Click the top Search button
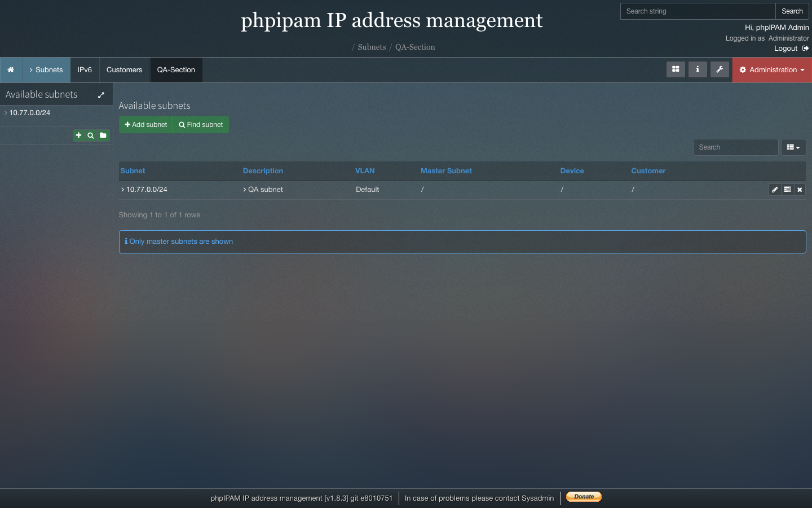 792,11
